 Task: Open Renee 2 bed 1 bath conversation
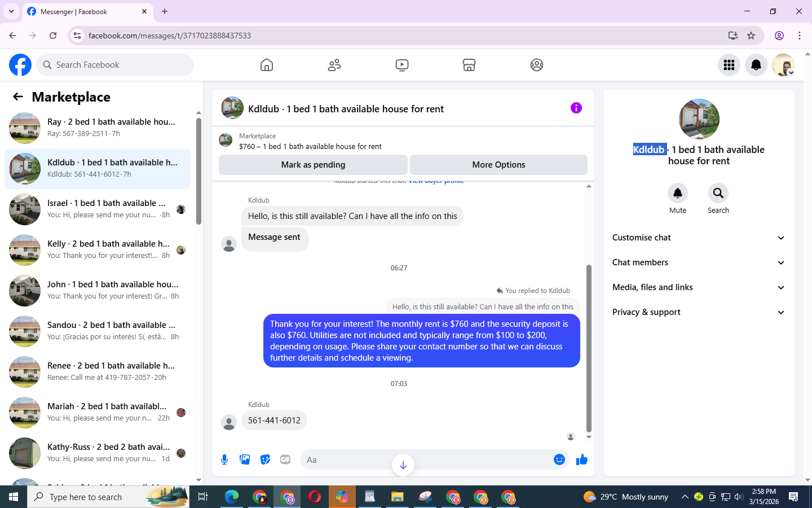point(97,372)
